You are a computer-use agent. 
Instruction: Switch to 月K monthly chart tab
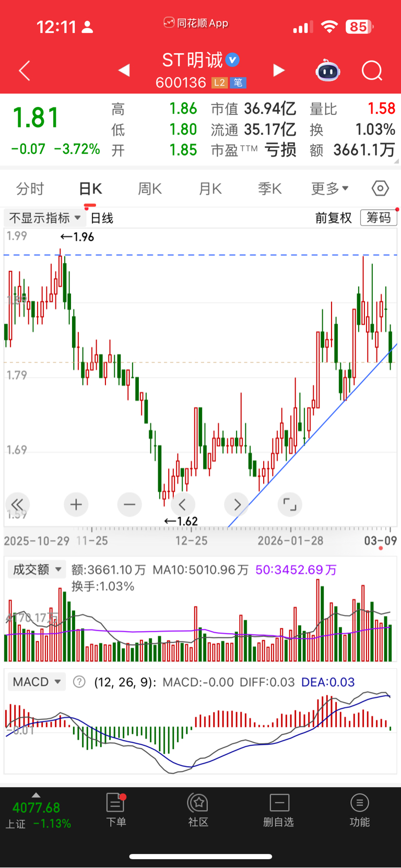coord(210,188)
